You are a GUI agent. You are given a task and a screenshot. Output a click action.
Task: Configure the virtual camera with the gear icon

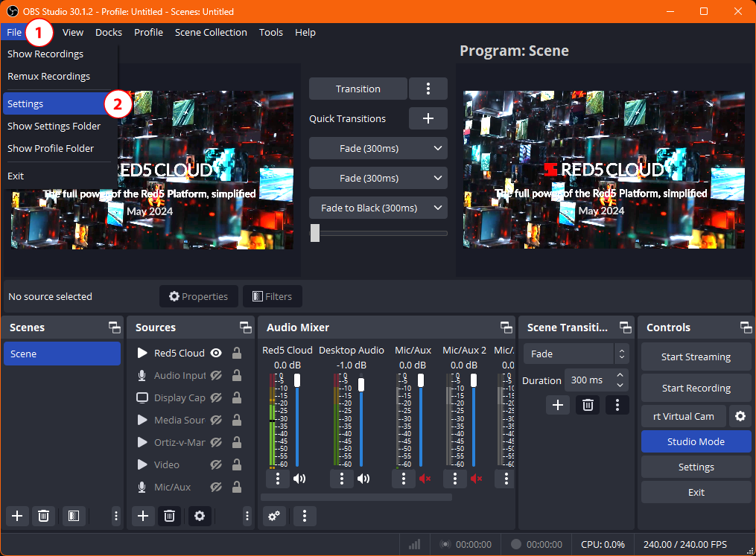tap(740, 416)
